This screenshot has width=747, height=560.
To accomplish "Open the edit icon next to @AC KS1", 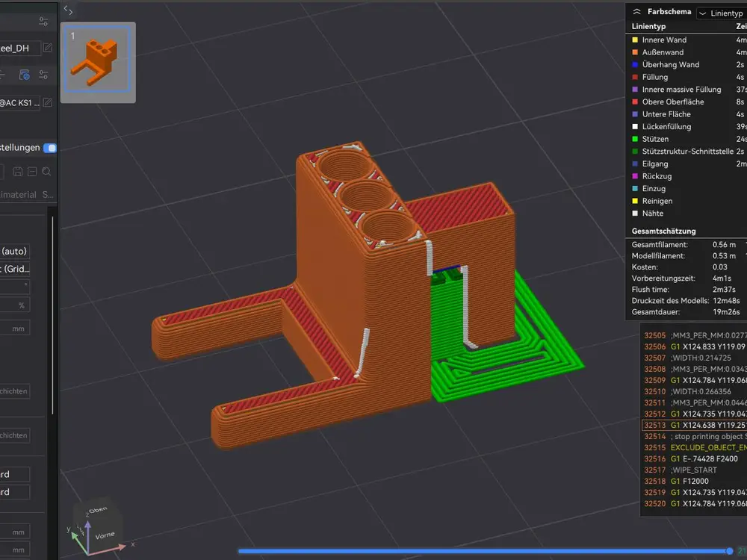I will (x=48, y=102).
